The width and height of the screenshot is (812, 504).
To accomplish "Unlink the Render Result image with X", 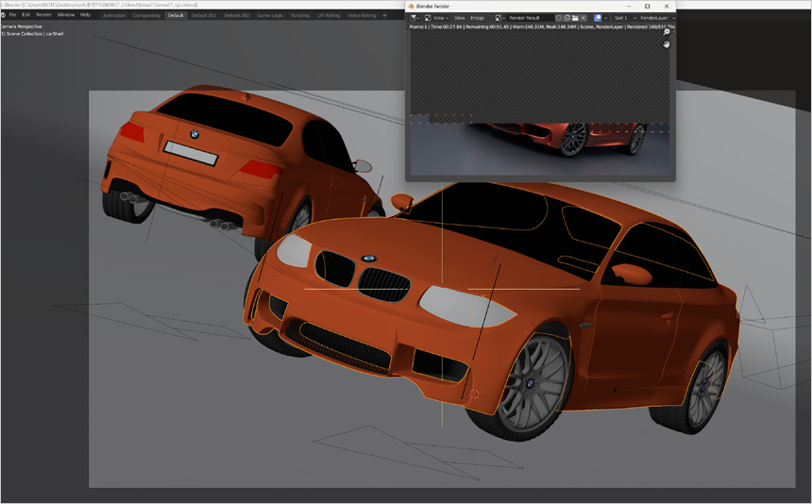I will (x=583, y=18).
